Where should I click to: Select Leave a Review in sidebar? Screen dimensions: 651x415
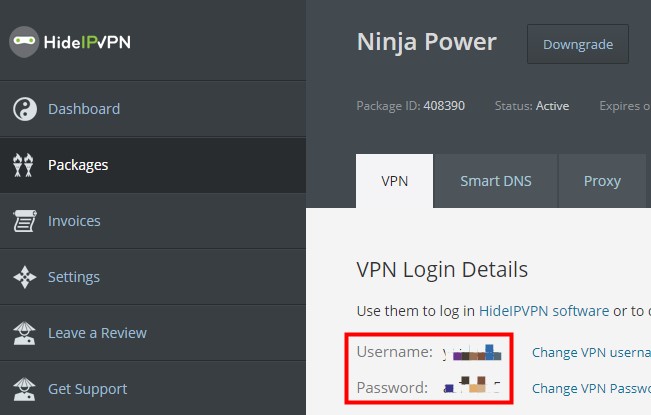pyautogui.click(x=153, y=333)
